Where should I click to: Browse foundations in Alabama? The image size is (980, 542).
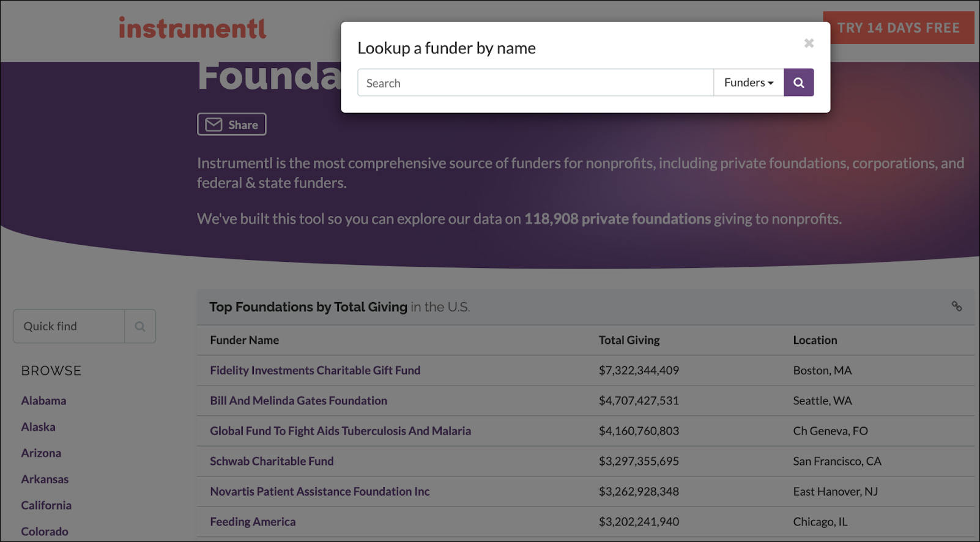tap(43, 401)
